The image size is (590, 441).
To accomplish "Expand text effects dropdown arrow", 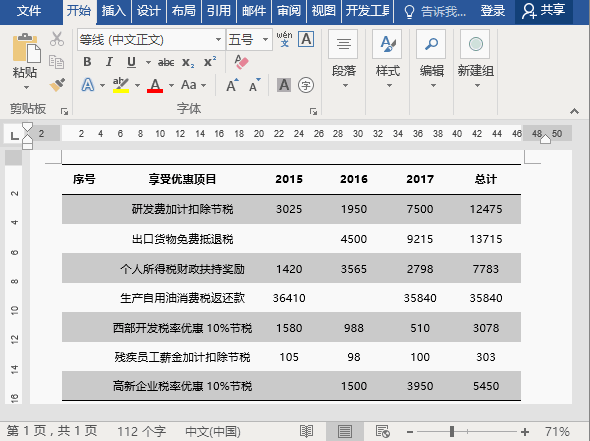I will click(102, 85).
